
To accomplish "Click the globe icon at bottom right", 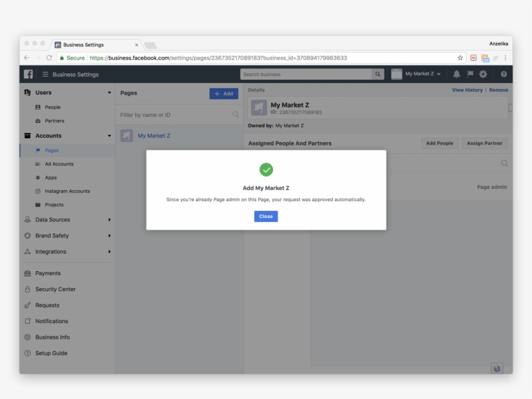I will click(x=497, y=369).
